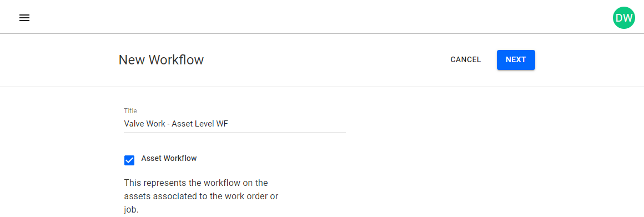Screen dimensions: 644x217
Task: Click the Title field underline
Action: [x=234, y=133]
